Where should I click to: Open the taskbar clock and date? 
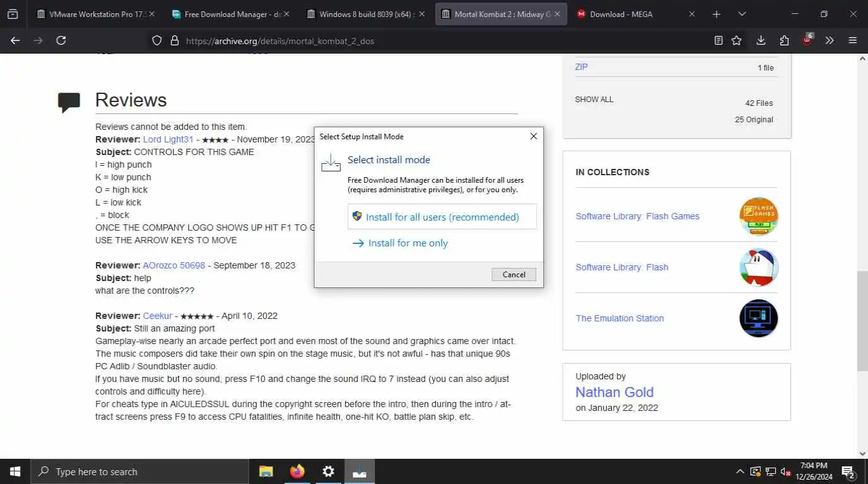point(814,471)
